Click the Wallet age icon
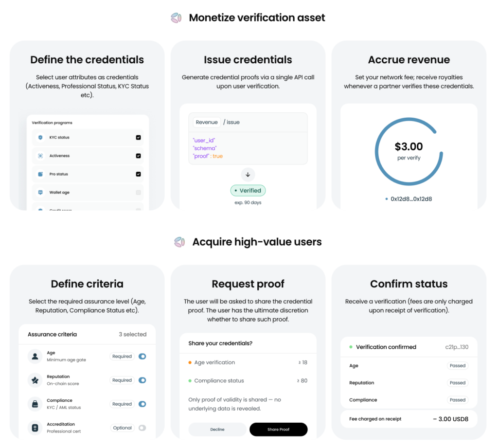The width and height of the screenshot is (498, 448). pos(40,192)
